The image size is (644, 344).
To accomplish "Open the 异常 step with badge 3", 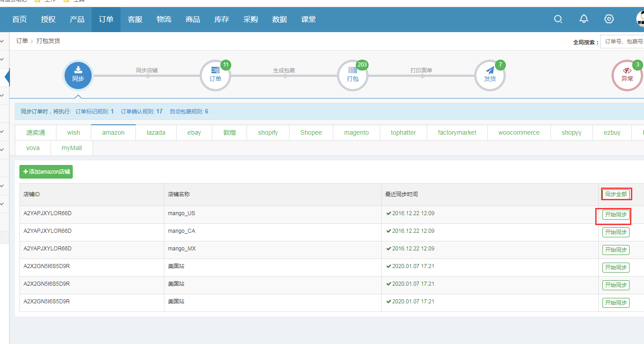I will (627, 75).
